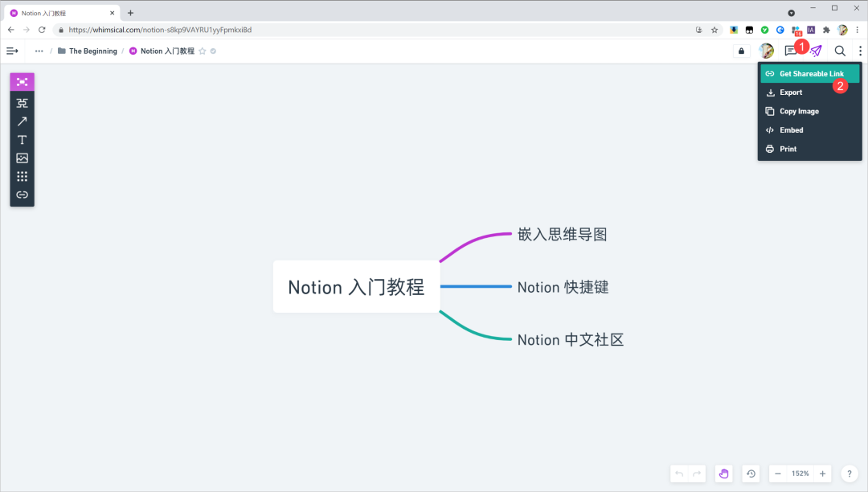Screen dimensions: 868x492
Task: Click the green Y extension icon
Action: [x=764, y=30]
